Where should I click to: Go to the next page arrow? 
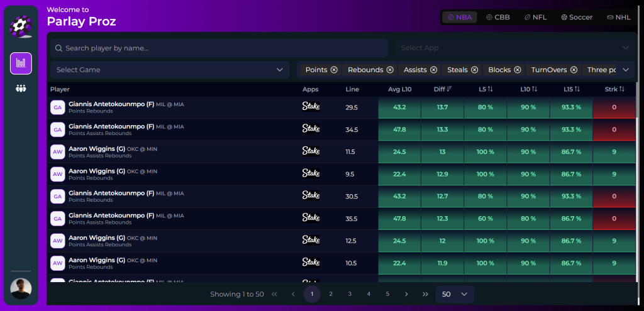[x=406, y=294]
